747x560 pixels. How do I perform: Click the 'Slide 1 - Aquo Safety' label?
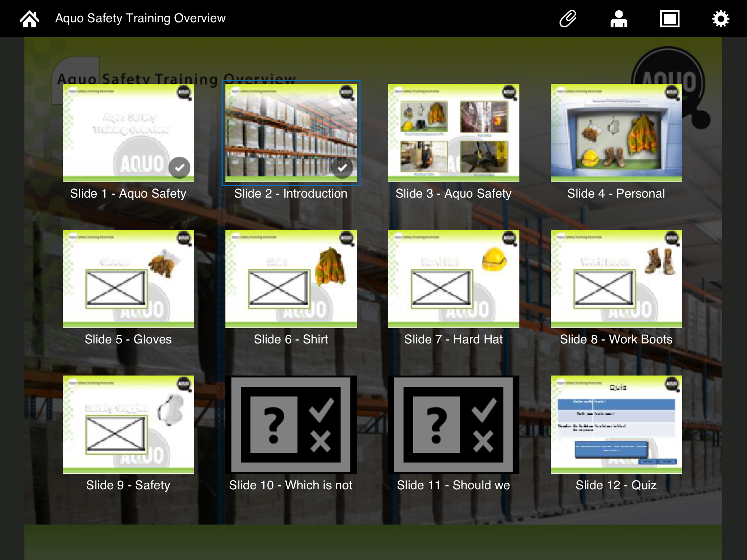(128, 194)
